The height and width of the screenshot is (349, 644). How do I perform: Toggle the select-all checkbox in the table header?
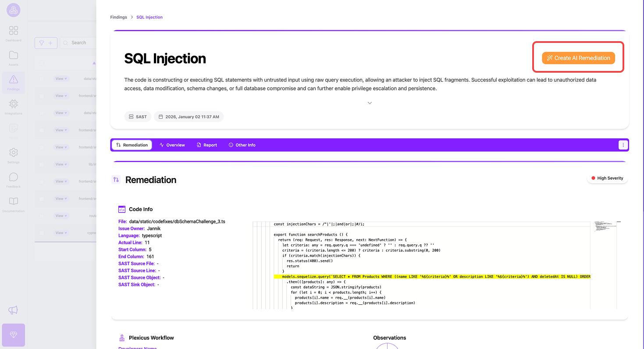tap(42, 63)
